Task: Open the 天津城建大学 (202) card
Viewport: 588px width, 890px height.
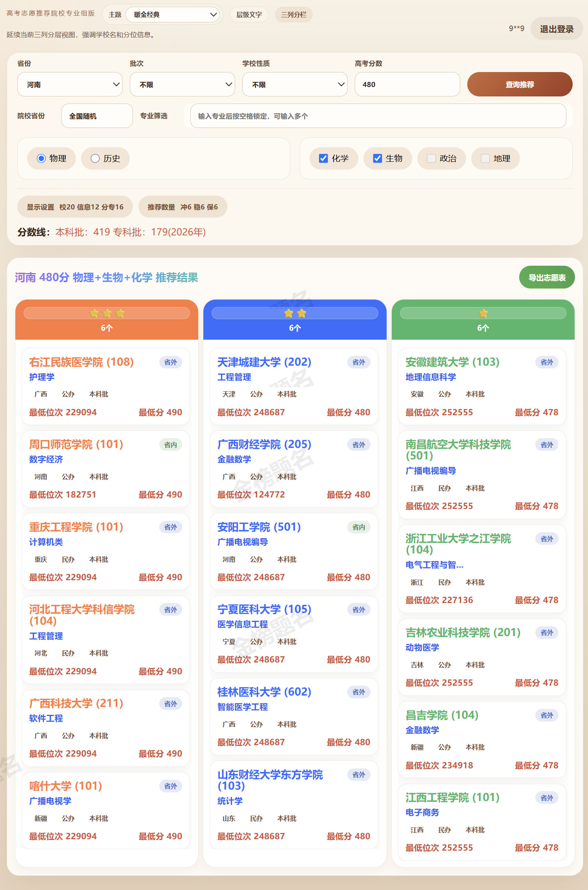Action: tap(294, 386)
